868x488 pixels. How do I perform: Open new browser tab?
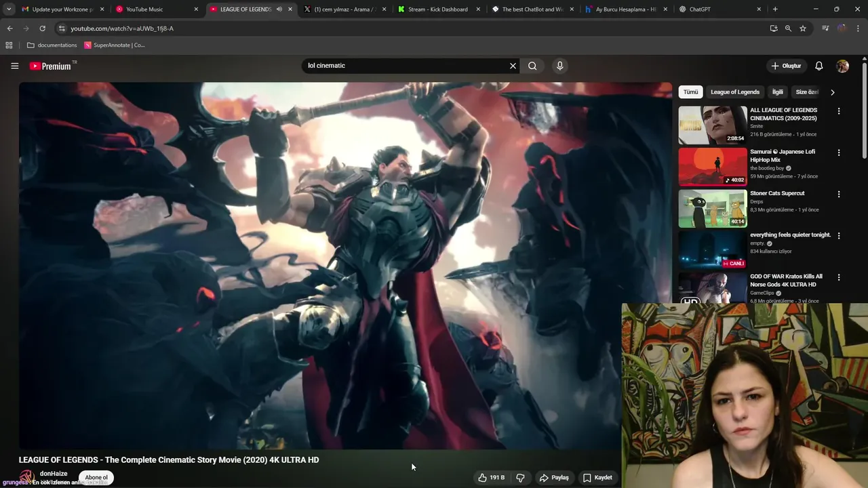[x=775, y=9]
